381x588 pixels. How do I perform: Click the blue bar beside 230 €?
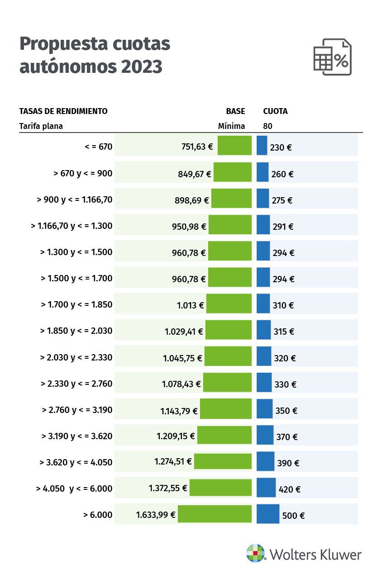point(262,146)
